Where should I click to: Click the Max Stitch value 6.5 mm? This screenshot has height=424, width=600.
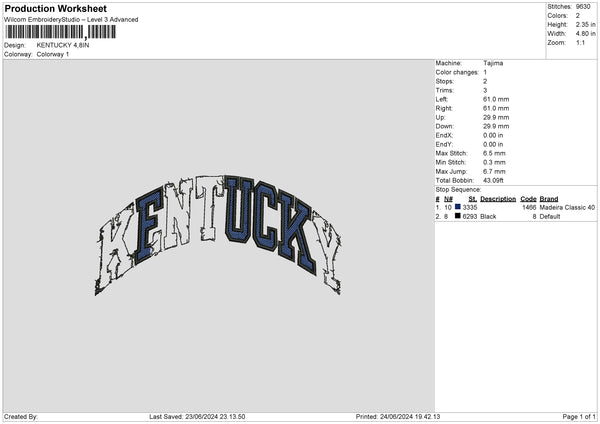click(494, 153)
